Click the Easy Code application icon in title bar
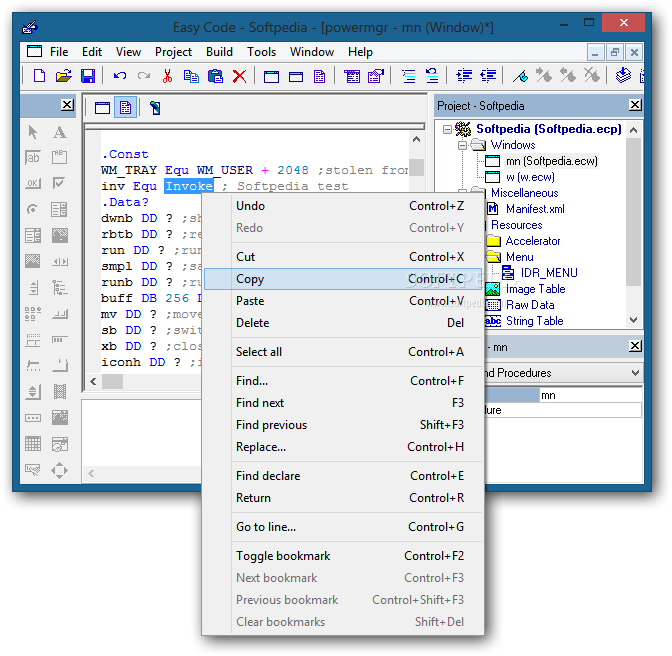Viewport: 672px width, 656px height. (x=30, y=27)
